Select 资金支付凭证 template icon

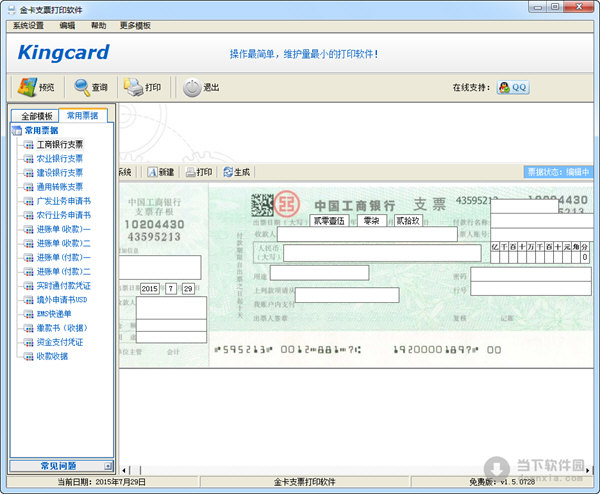[x=28, y=342]
